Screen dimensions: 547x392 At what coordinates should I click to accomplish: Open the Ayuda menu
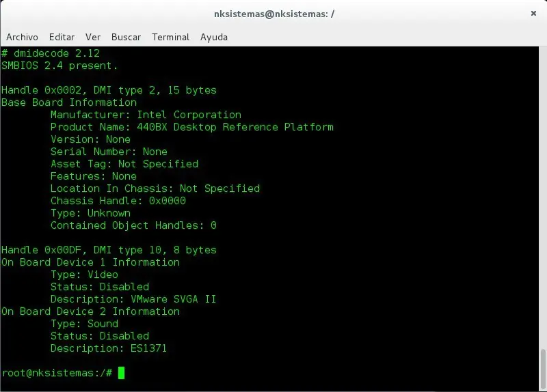214,37
